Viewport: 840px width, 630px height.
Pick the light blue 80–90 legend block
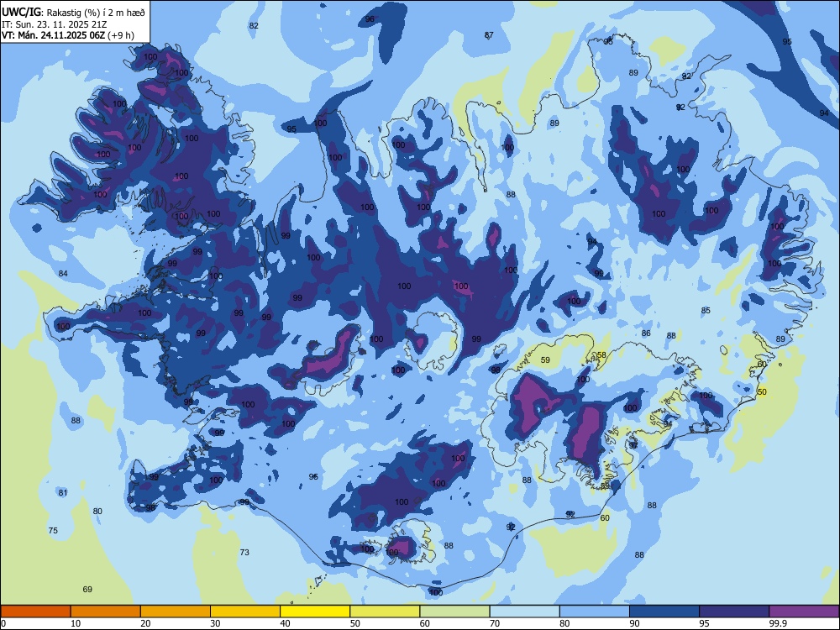(595, 612)
